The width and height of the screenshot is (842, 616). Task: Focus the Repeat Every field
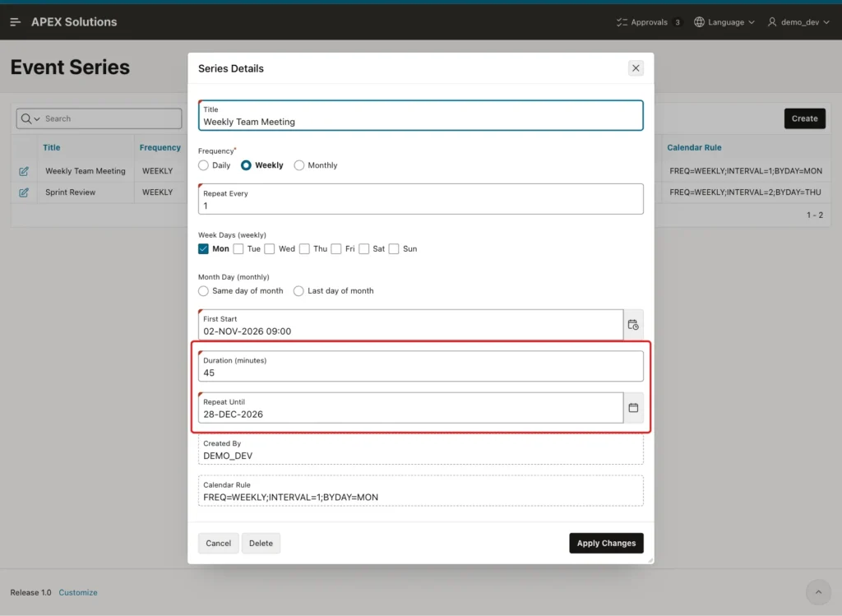pyautogui.click(x=420, y=199)
